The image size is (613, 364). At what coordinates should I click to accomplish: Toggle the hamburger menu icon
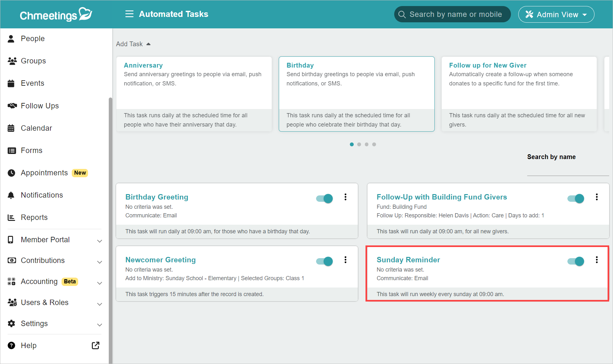pyautogui.click(x=129, y=14)
